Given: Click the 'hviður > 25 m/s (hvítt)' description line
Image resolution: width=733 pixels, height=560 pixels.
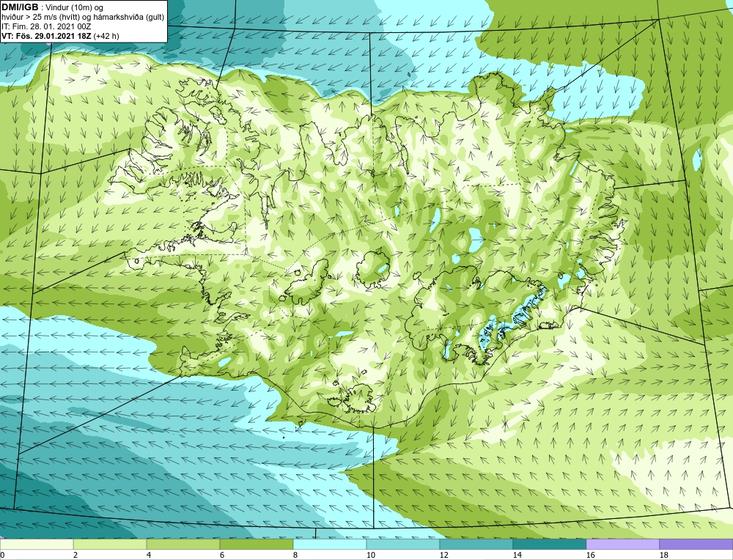Looking at the screenshot, I should (84, 17).
